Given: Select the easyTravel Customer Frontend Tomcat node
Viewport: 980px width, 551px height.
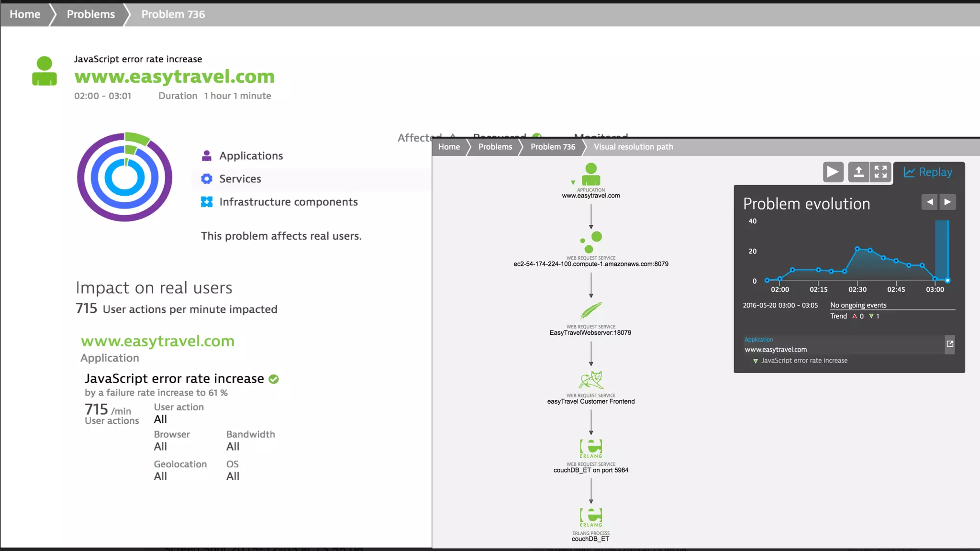Looking at the screenshot, I should [x=591, y=380].
